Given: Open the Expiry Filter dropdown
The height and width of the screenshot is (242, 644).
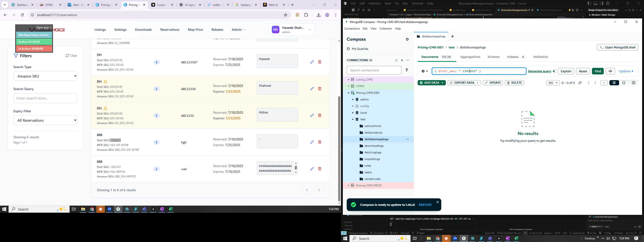Looking at the screenshot, I should click(x=45, y=120).
